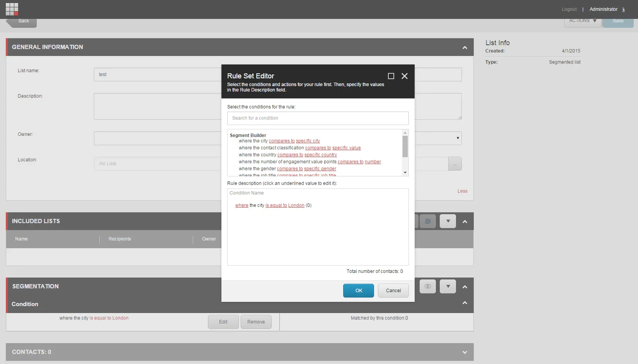Viewport: 638px width, 364px height.
Task: Cancel the Rule Set Editor
Action: click(x=393, y=290)
